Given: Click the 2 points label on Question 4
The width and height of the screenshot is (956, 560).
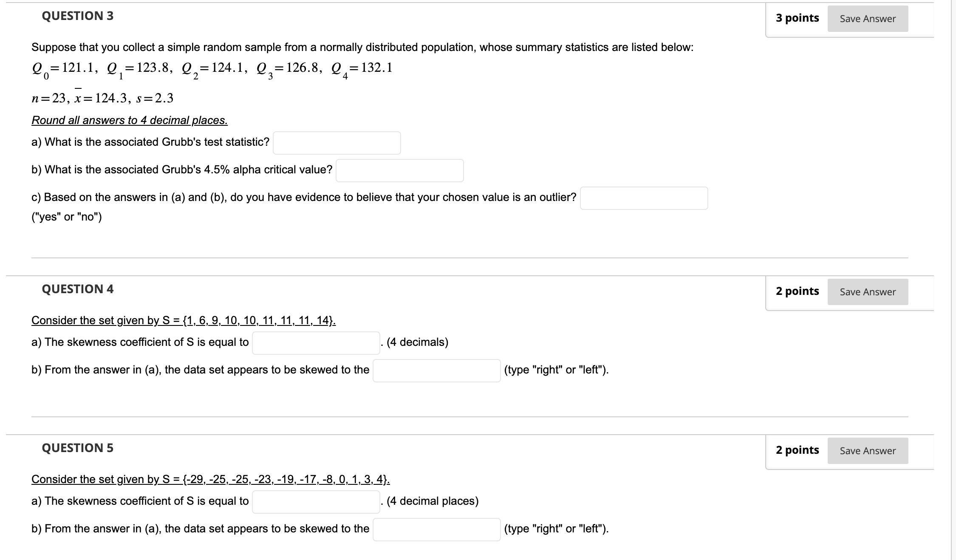Looking at the screenshot, I should click(x=797, y=291).
